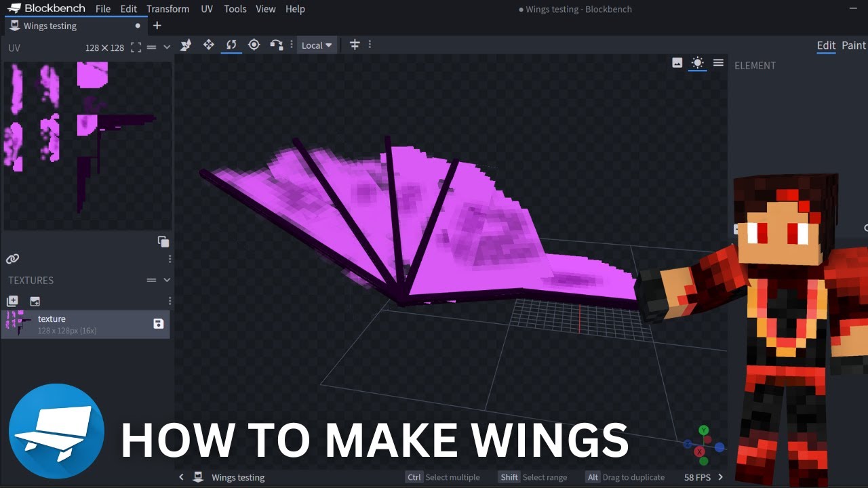
Task: Open the UV menu
Action: 207,9
